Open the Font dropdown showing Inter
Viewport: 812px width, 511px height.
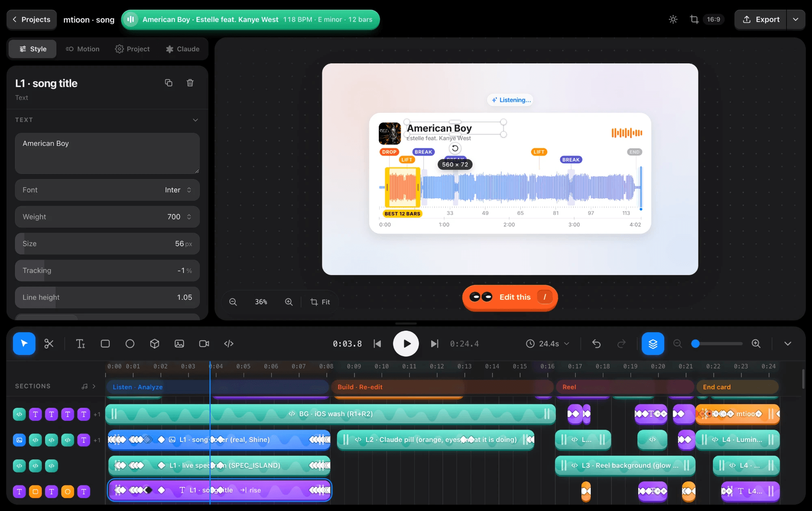click(x=107, y=190)
